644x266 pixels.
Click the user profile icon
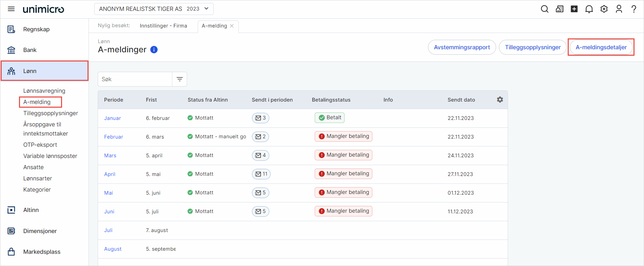(619, 9)
